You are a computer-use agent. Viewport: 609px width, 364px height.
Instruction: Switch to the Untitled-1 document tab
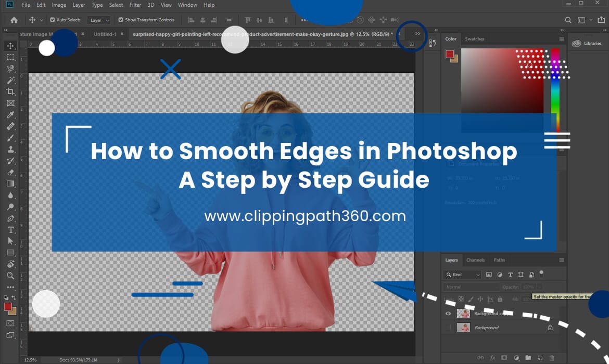tap(105, 34)
